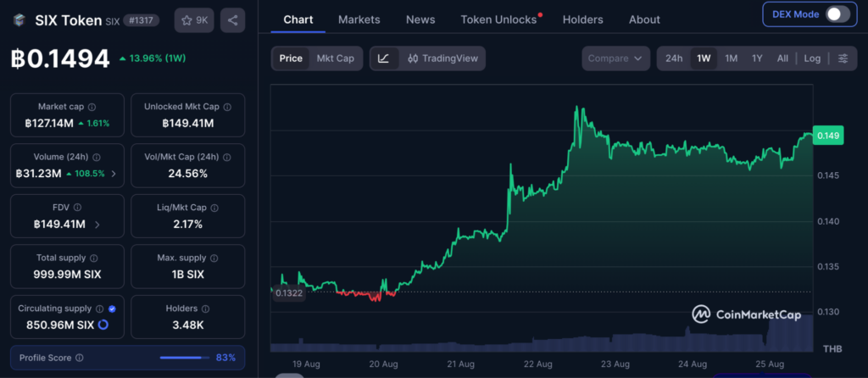Show Circulating supply info icon

(x=100, y=309)
